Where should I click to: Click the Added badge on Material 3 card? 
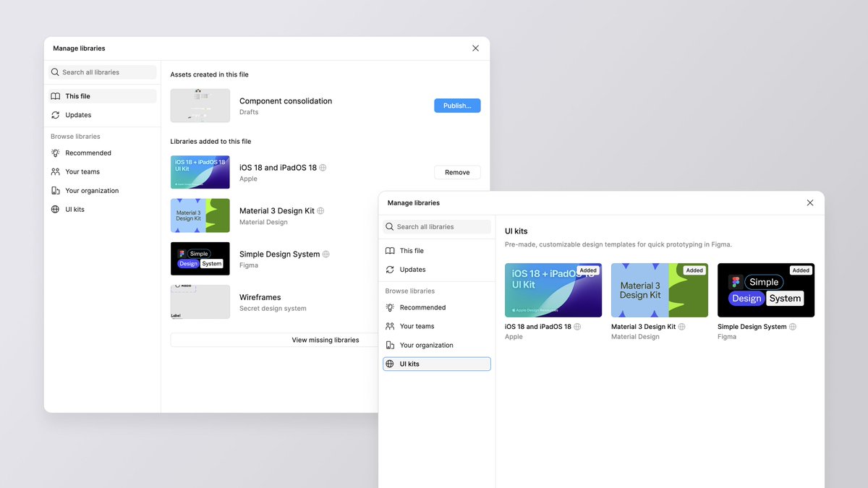click(x=694, y=270)
